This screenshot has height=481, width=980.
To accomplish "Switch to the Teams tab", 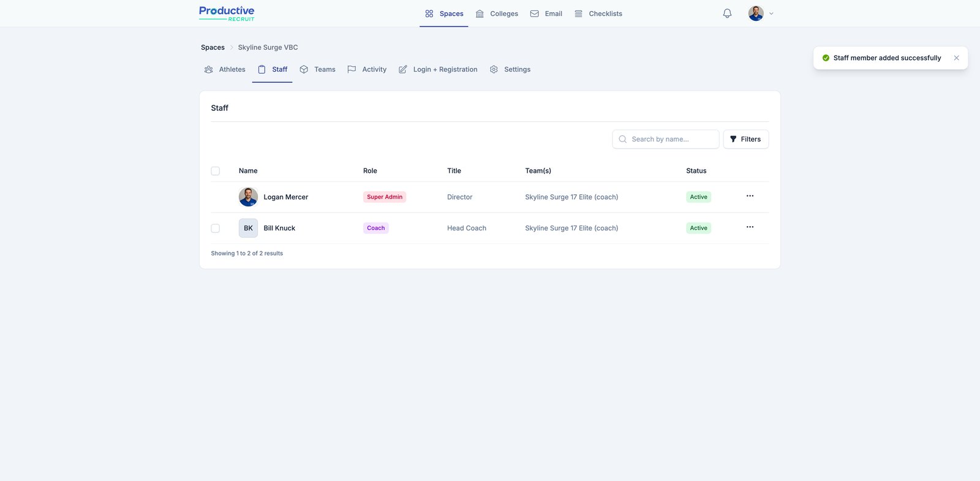I will (317, 70).
